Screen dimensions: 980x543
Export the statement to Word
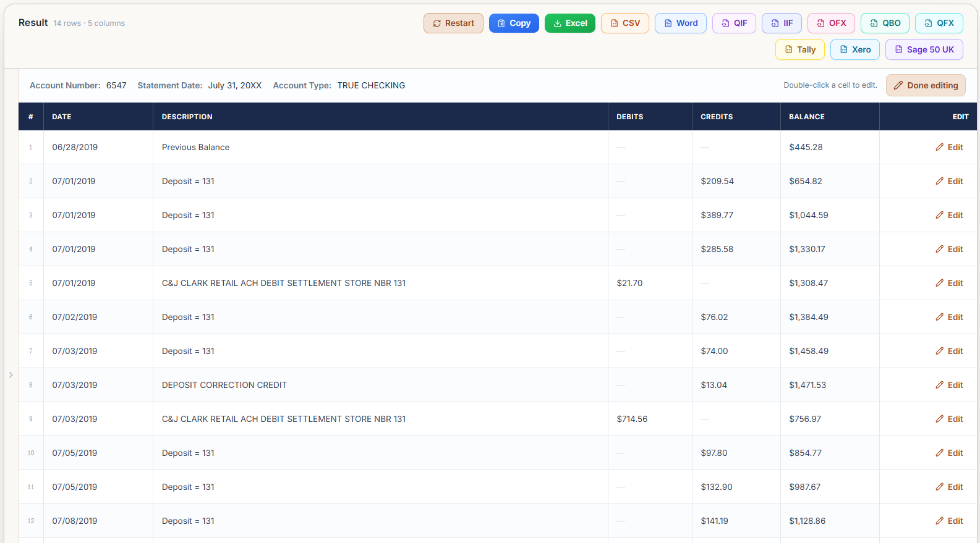coord(681,23)
